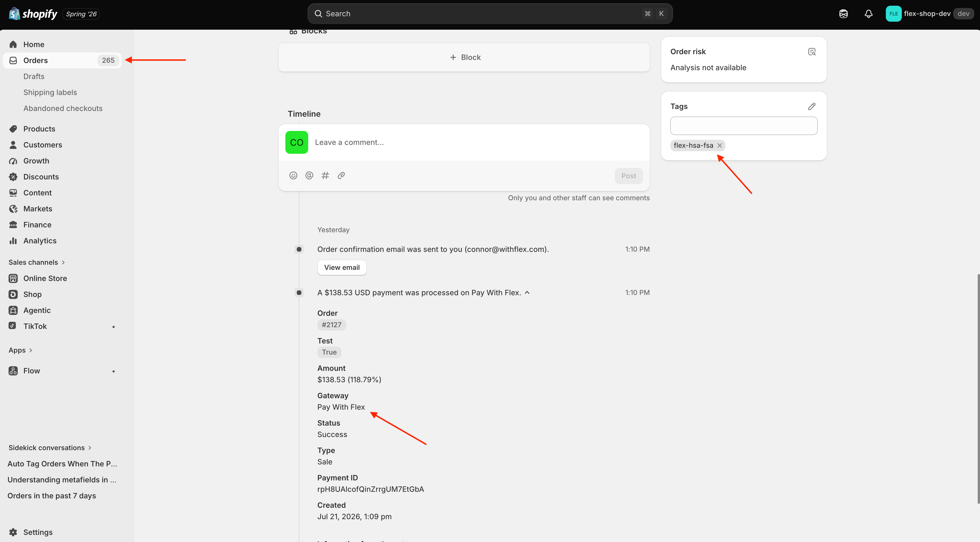Insert emoji in timeline comment

(293, 175)
